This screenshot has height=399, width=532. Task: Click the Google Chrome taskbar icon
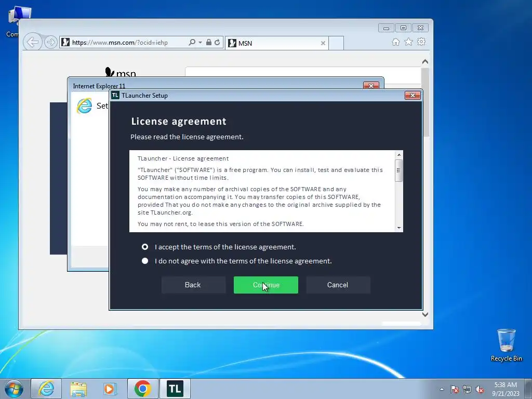point(142,389)
